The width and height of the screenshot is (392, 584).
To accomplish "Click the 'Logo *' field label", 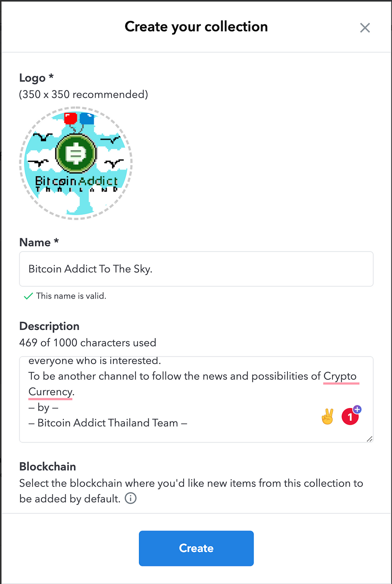I will point(36,78).
